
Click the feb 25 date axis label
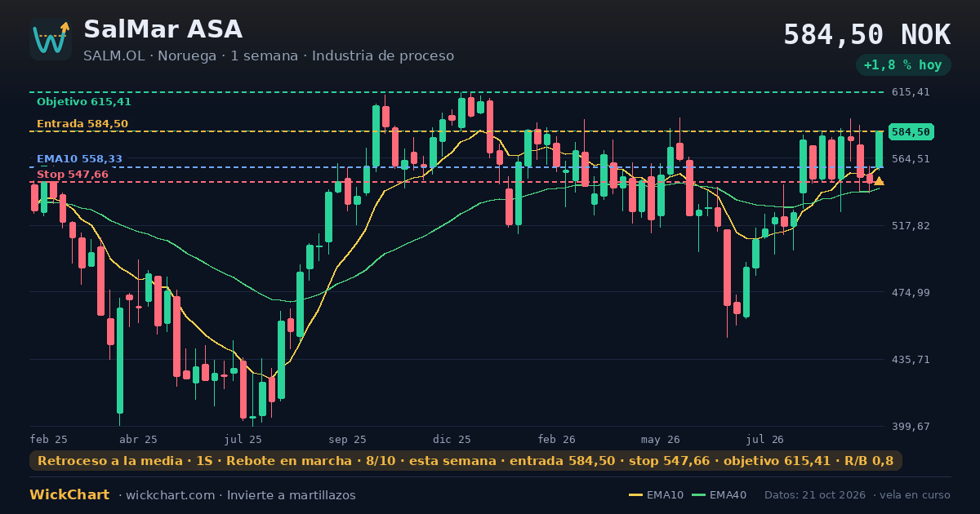click(49, 439)
